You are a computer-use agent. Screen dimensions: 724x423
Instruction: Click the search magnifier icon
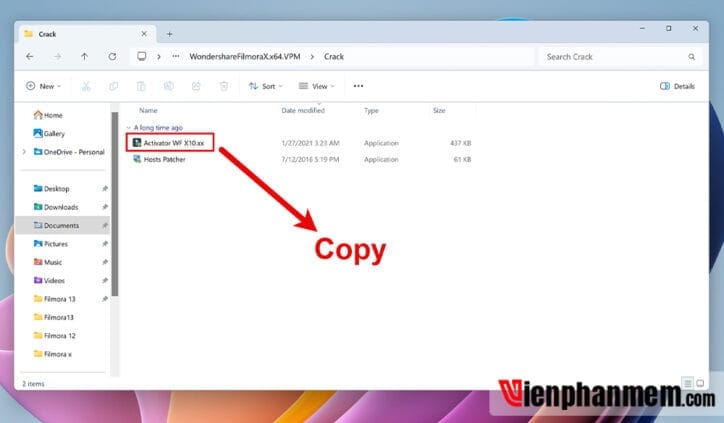[691, 57]
